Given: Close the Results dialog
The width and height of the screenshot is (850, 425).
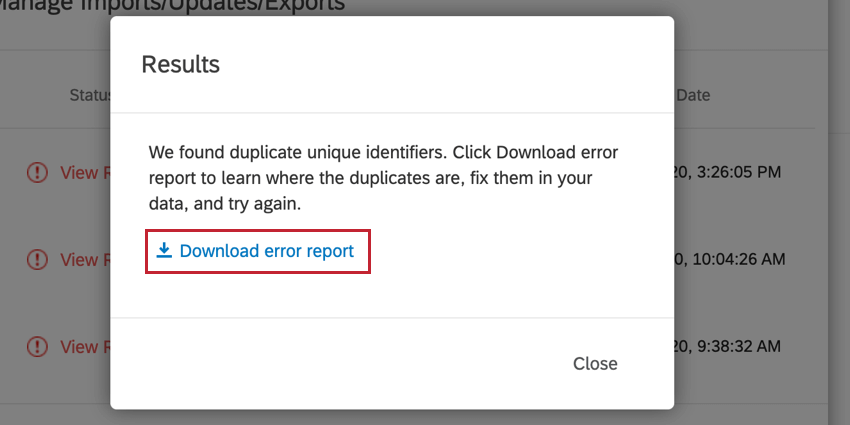Looking at the screenshot, I should pos(595,363).
